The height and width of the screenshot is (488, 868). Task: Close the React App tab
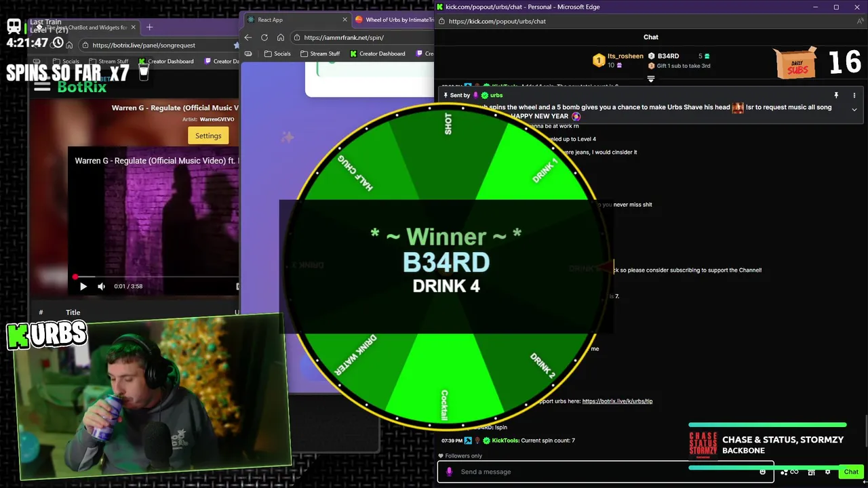point(344,20)
